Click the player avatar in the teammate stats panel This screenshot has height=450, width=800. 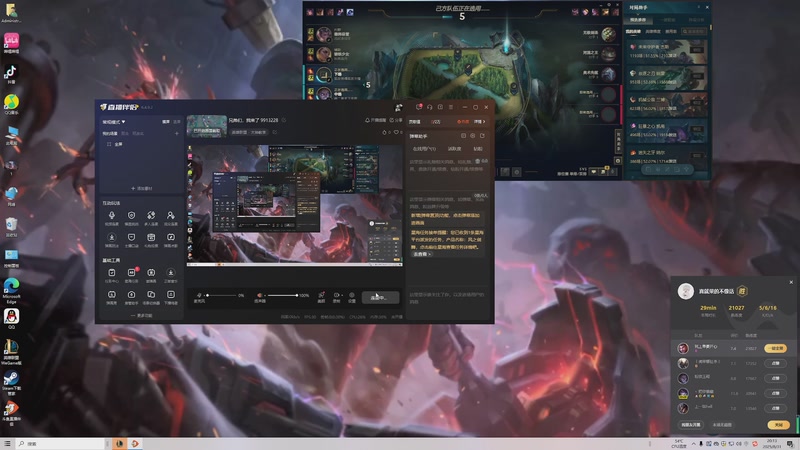685,291
